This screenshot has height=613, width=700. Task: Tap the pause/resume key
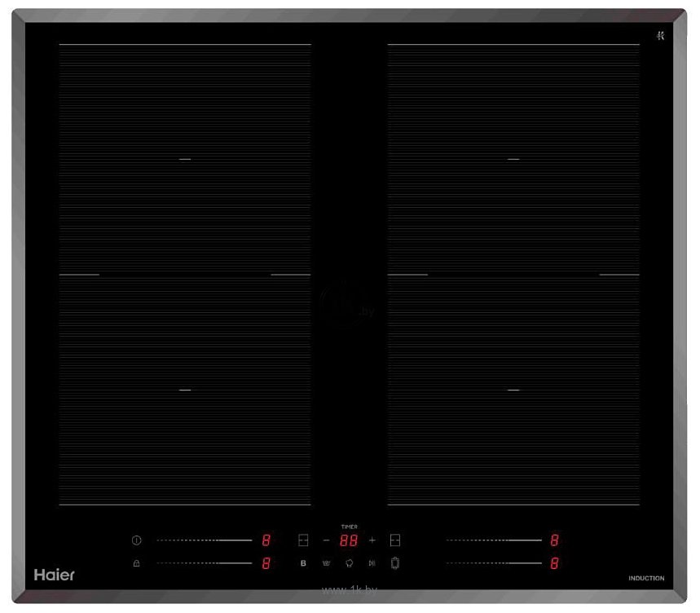pyautogui.click(x=372, y=563)
